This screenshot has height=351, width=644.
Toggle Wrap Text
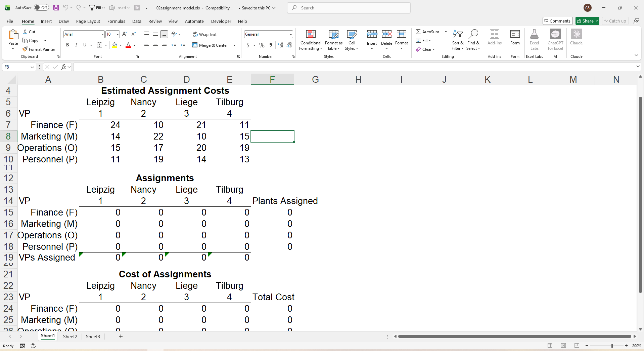pos(204,34)
